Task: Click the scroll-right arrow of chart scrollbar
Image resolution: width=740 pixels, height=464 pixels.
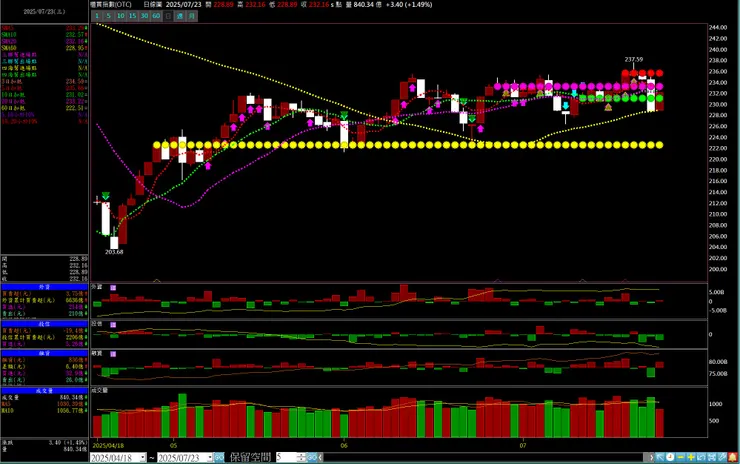Action: coord(651,457)
